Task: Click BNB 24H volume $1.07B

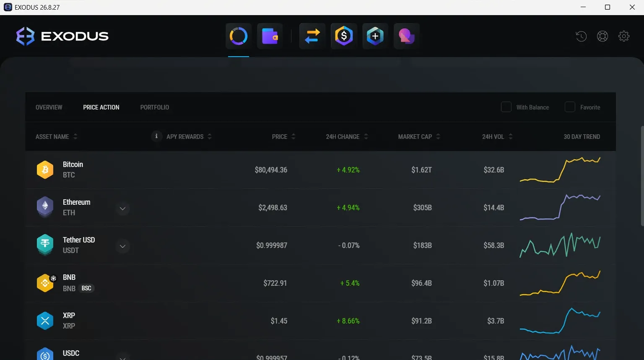Action: tap(493, 283)
